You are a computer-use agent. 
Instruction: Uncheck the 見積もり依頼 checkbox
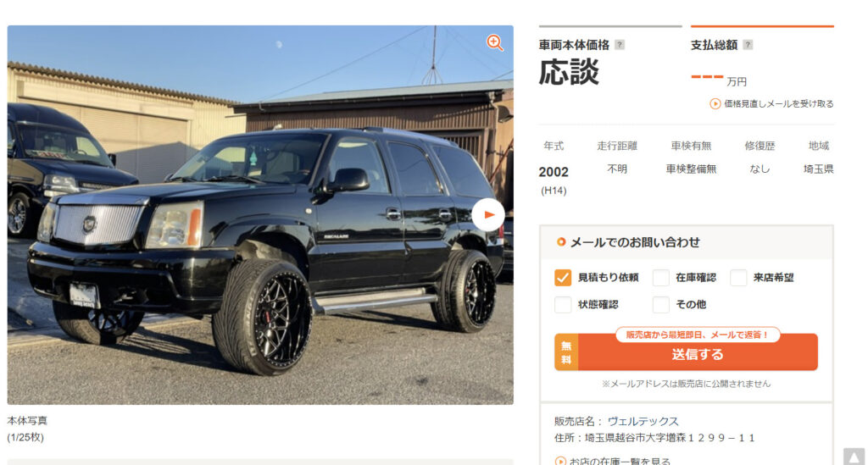563,278
